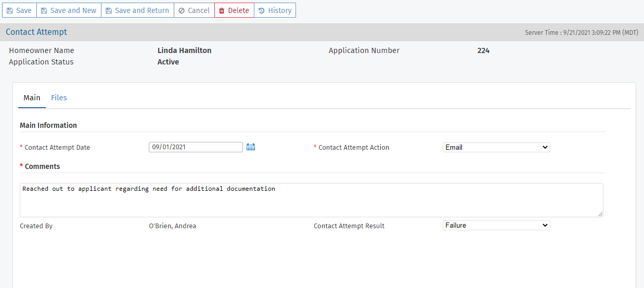Expand the Contact Attempt Action dropdown
Image resolution: width=644 pixels, height=288 pixels.
[x=496, y=147]
